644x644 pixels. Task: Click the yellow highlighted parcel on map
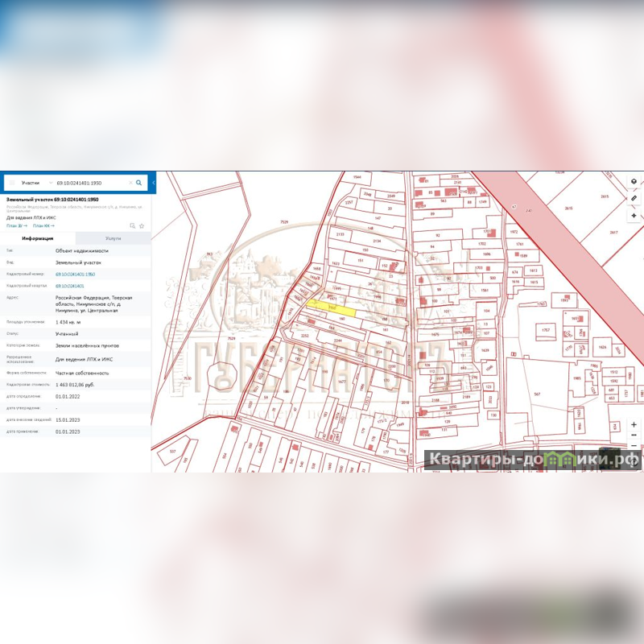coord(332,307)
